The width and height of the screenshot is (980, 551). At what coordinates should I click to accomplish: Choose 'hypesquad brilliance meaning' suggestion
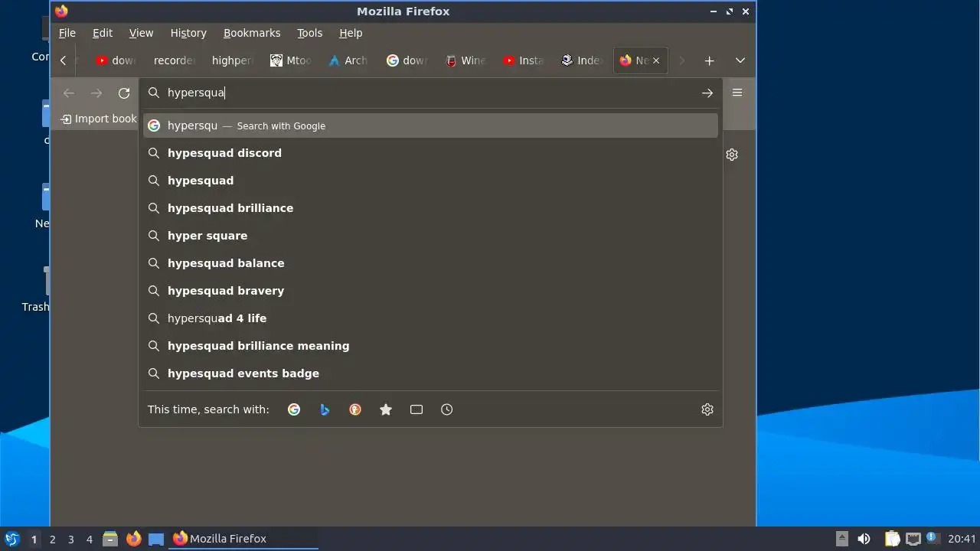coord(430,346)
